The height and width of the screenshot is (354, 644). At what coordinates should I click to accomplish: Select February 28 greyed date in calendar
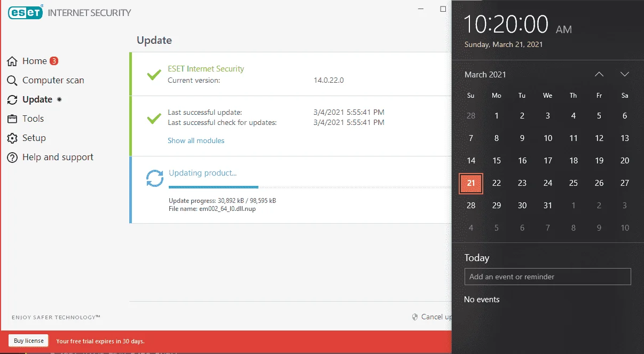point(471,116)
